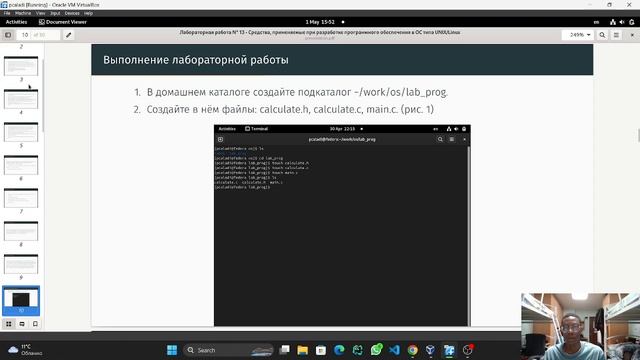The height and width of the screenshot is (360, 640).
Task: Open the VirtualBox View menu
Action: [40, 13]
